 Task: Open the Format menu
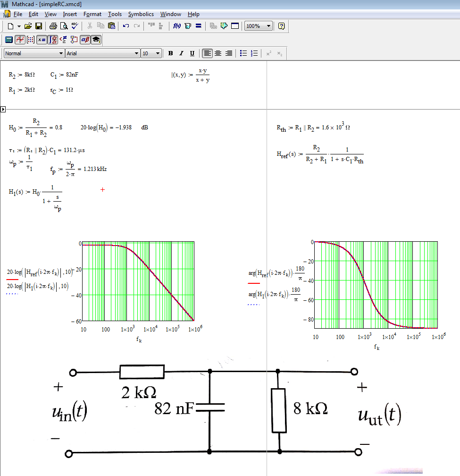(92, 14)
